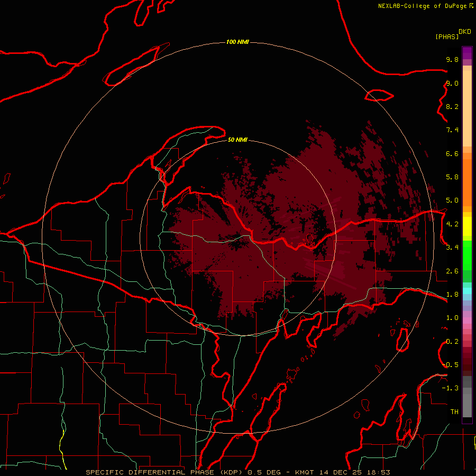Select the 9.0 legend value

tap(452, 83)
